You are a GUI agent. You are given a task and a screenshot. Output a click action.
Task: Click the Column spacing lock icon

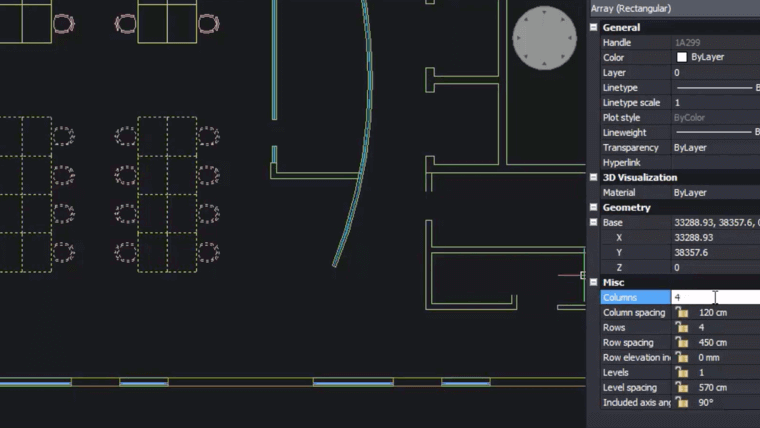[683, 313]
